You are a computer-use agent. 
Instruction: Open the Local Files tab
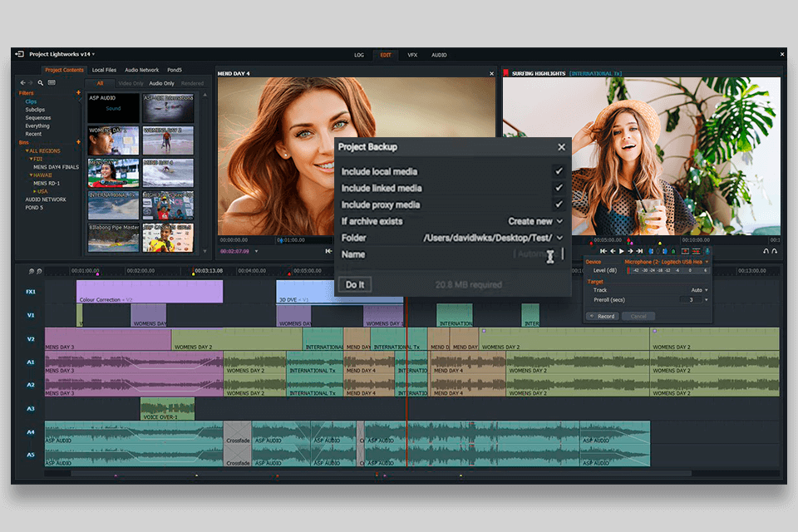(x=105, y=70)
